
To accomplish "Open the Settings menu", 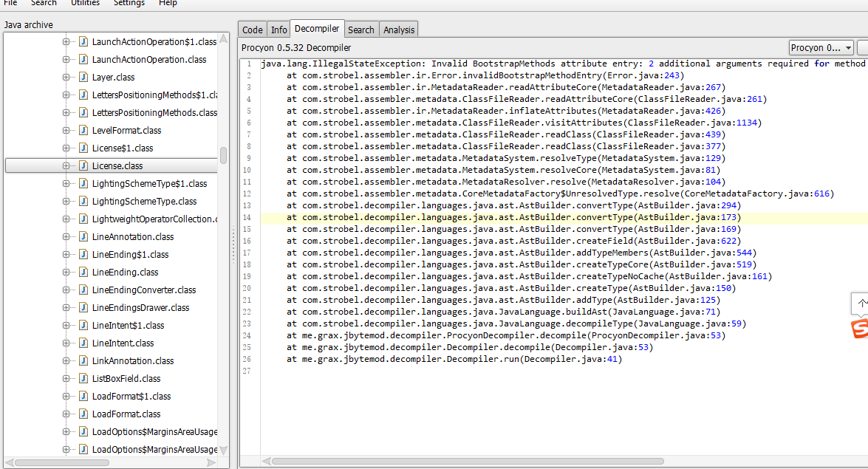I will tap(129, 3).
